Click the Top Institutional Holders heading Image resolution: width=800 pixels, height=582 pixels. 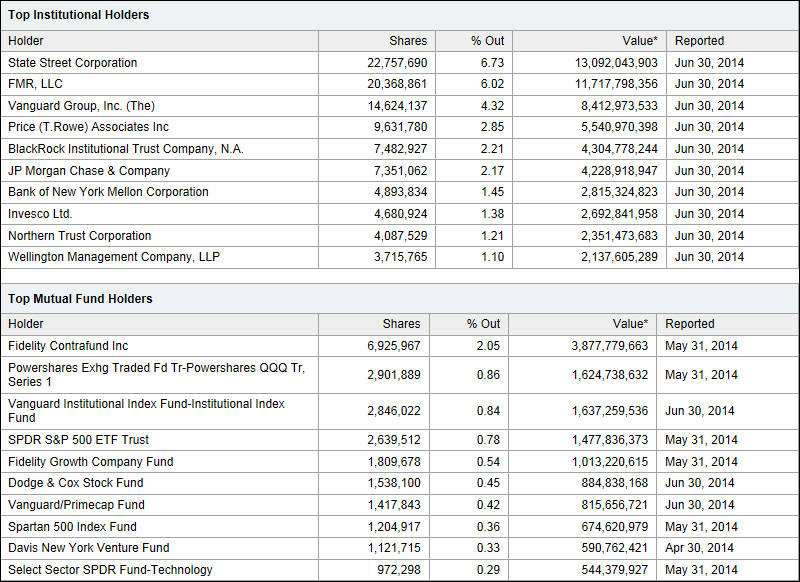(x=79, y=15)
